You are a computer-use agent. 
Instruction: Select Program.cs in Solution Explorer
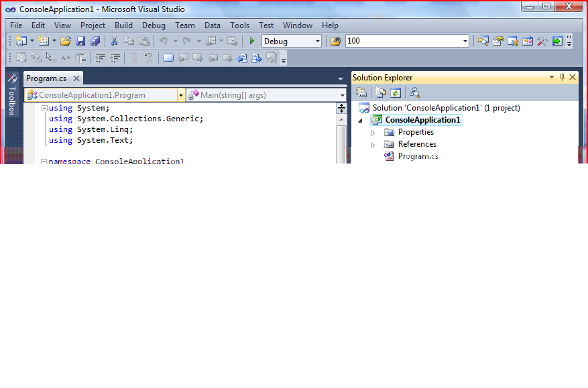click(418, 156)
